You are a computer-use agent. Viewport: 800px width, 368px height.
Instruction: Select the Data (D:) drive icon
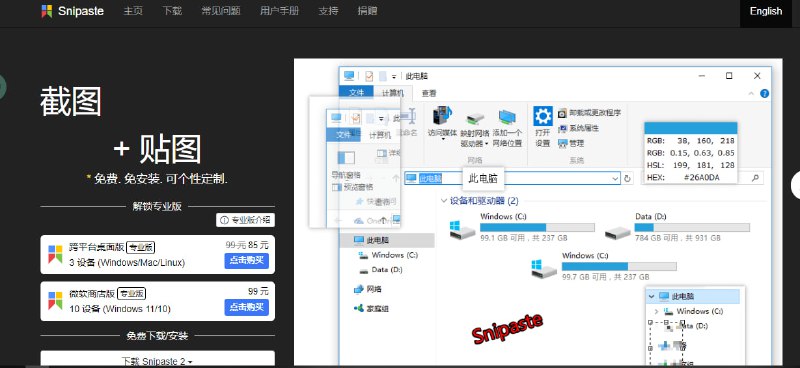pos(617,232)
